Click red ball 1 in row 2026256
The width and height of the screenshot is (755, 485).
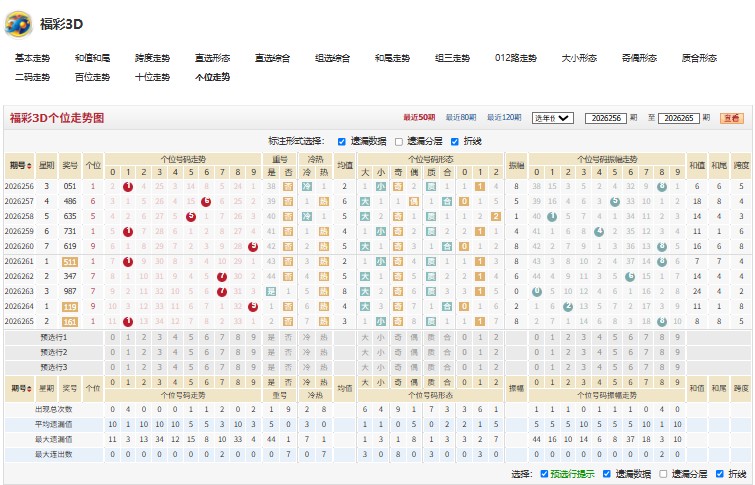pos(128,187)
